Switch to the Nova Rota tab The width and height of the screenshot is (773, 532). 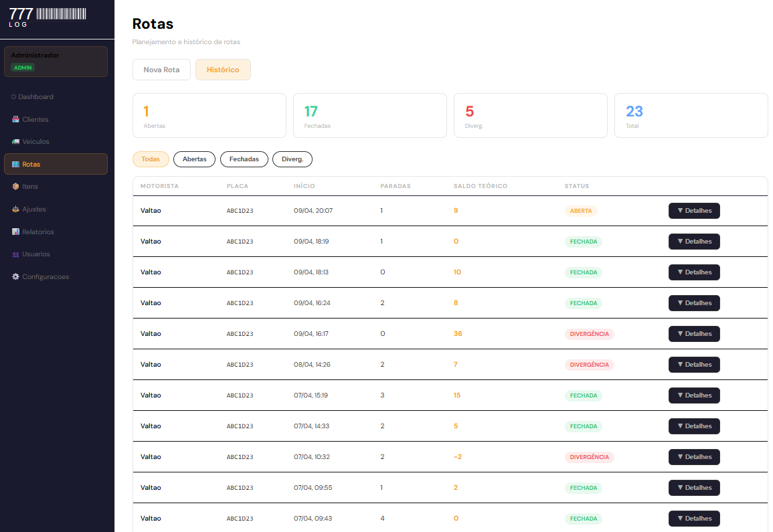pyautogui.click(x=161, y=70)
